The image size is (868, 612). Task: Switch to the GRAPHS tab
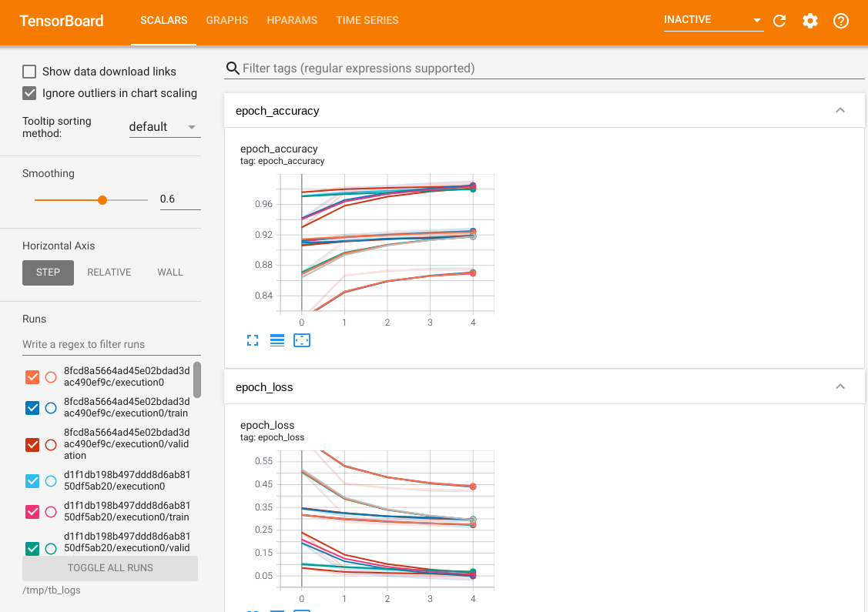[x=227, y=21]
